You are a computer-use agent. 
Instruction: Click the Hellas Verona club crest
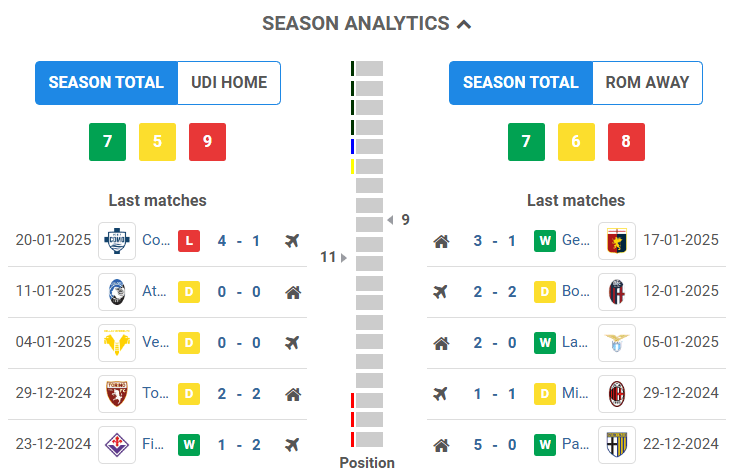(x=117, y=343)
